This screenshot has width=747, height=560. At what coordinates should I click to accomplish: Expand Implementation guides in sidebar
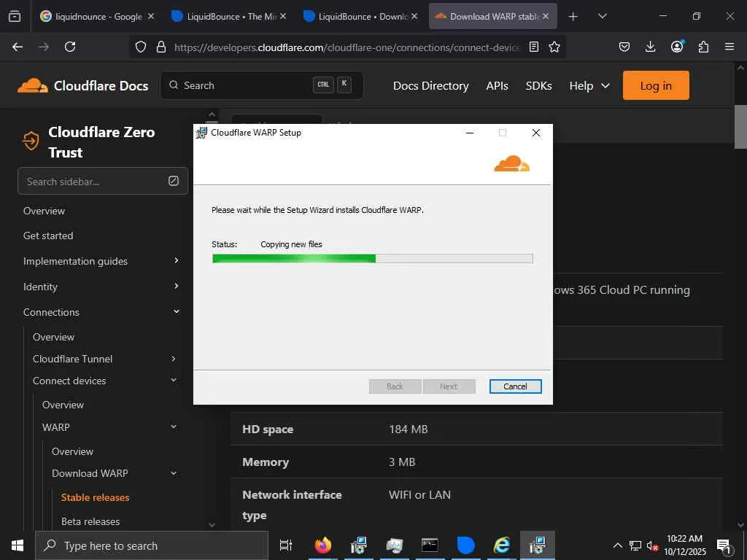click(177, 260)
